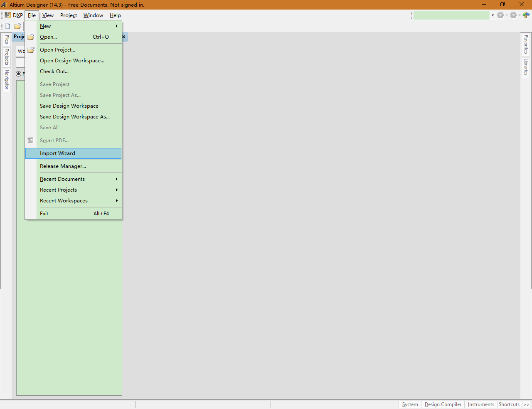Screen dimensions: 532x409
Task: Select the radio button in Projects panel
Action: (x=18, y=74)
